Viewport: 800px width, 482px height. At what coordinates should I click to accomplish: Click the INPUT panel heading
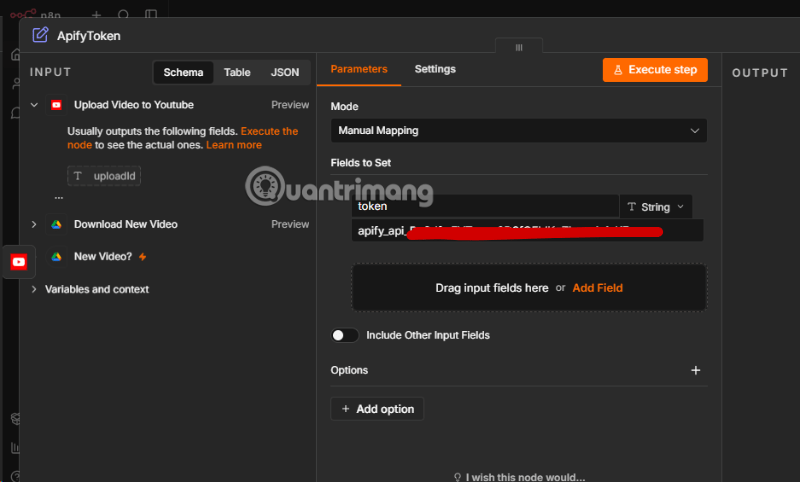[x=51, y=72]
